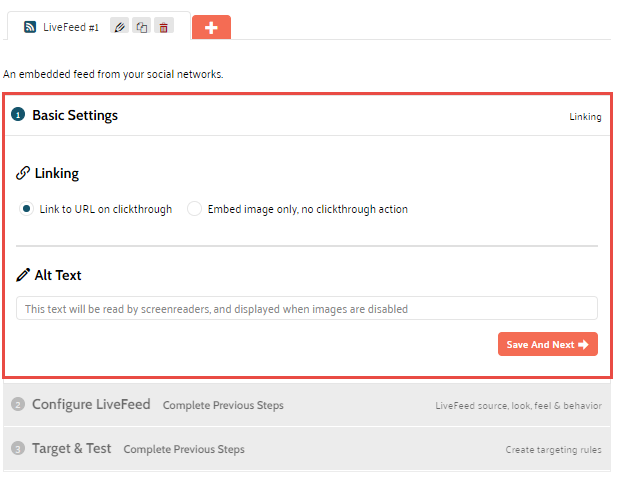Delete LiveFeed #1 with the trash icon
This screenshot has width=618, height=477.
tap(164, 27)
